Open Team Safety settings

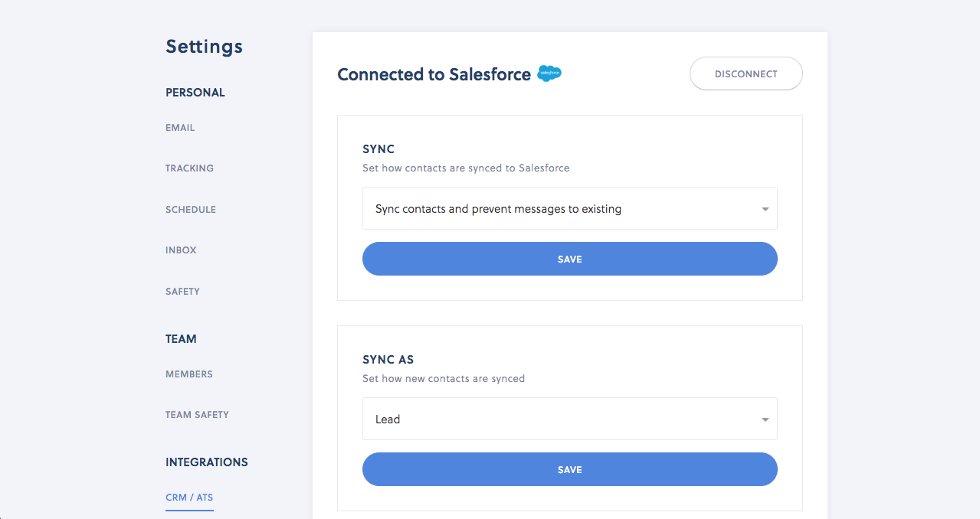(x=197, y=415)
